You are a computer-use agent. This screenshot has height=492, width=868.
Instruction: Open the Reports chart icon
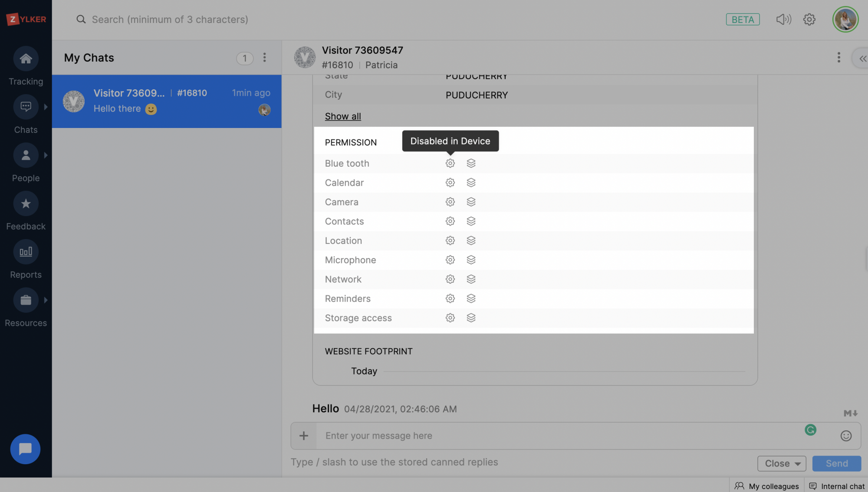[x=26, y=252]
